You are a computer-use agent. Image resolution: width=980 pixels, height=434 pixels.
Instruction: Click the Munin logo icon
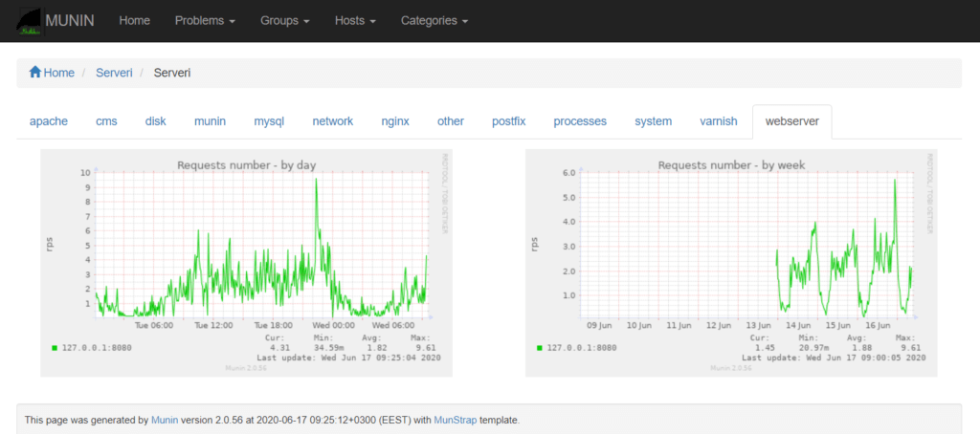coord(30,20)
